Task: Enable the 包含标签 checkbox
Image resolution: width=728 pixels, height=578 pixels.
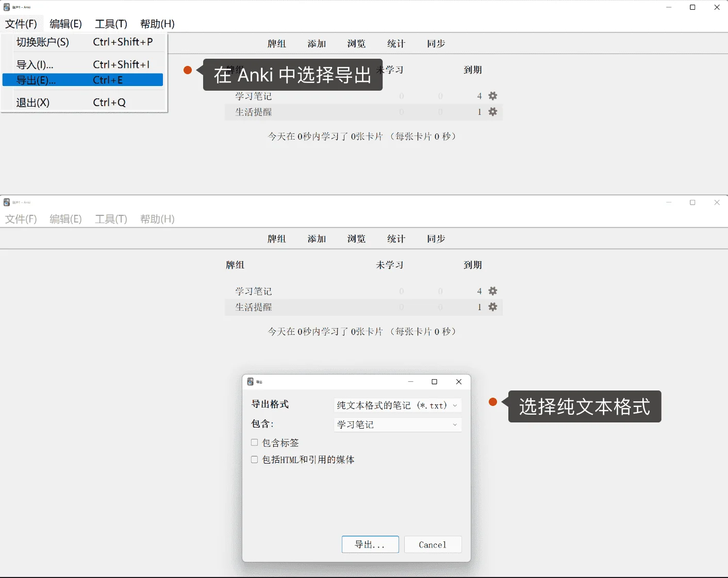Action: [x=254, y=443]
